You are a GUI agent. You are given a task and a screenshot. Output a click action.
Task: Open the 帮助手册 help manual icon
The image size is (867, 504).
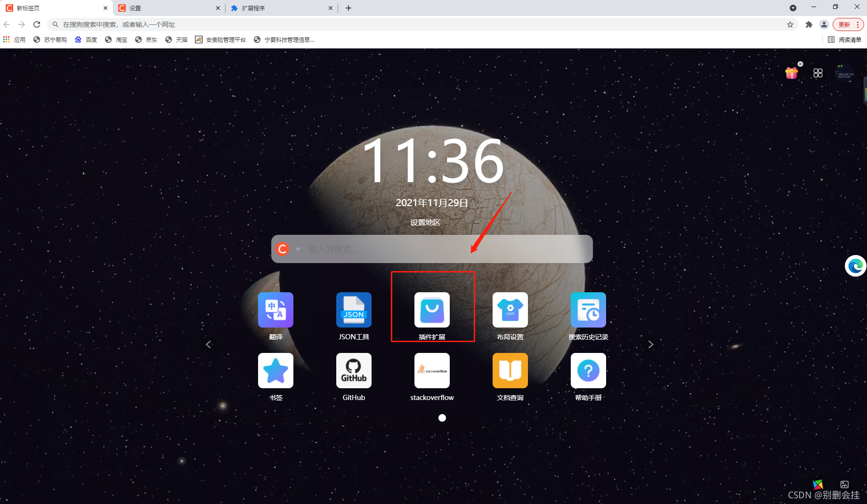coord(588,370)
